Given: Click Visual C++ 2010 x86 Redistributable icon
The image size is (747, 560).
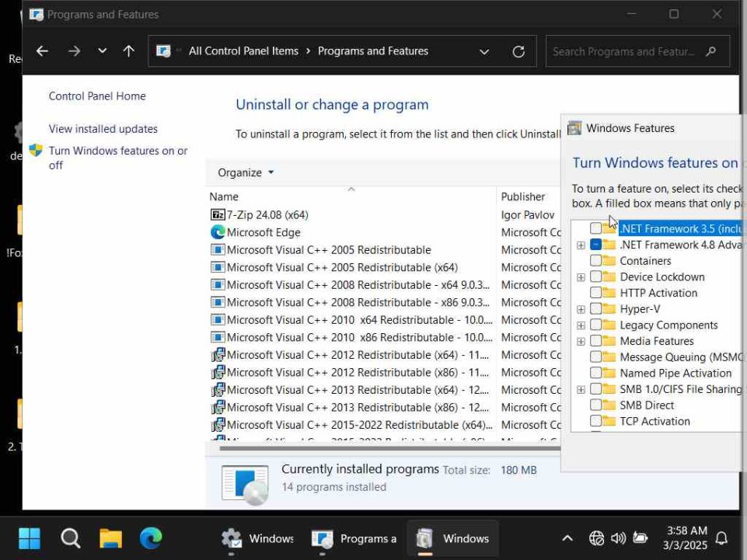Looking at the screenshot, I should (x=217, y=337).
